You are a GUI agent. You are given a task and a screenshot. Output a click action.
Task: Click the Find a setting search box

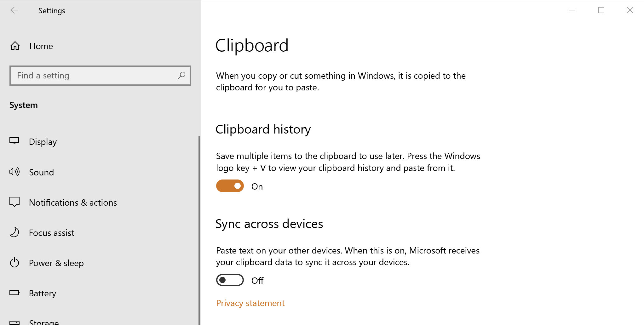tap(95, 76)
